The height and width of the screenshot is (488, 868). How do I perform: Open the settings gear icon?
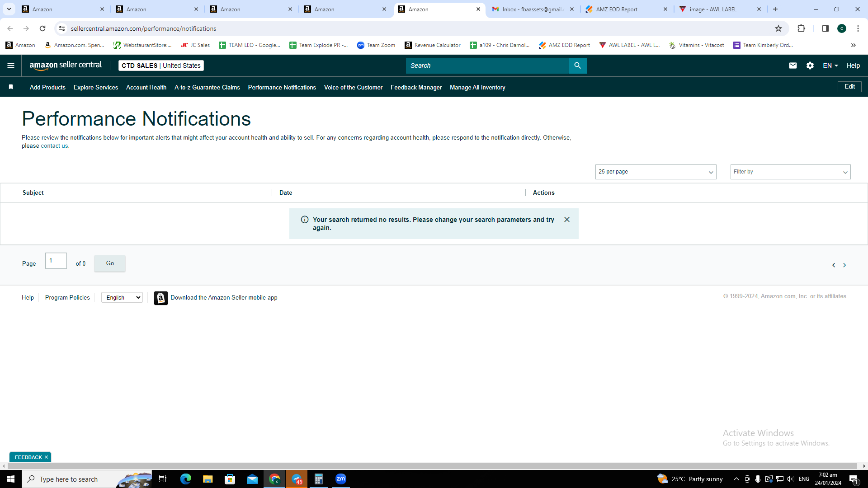[x=810, y=66]
